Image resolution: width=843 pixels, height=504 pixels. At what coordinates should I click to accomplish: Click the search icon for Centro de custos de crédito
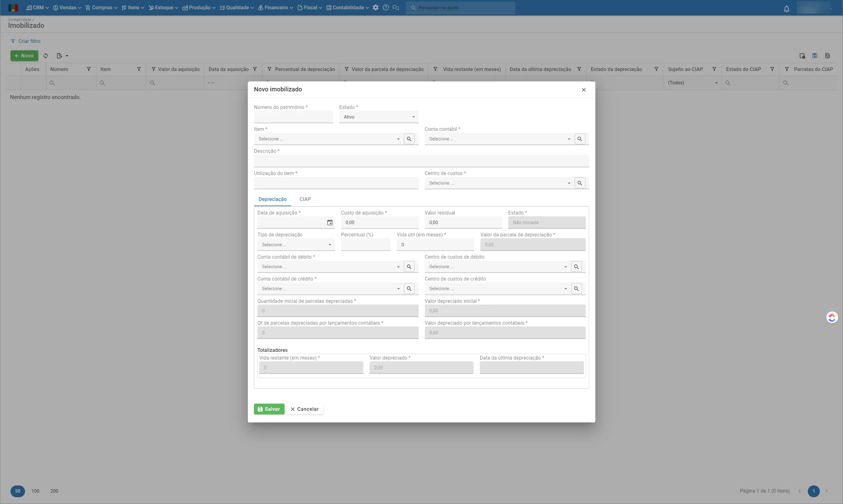point(576,289)
